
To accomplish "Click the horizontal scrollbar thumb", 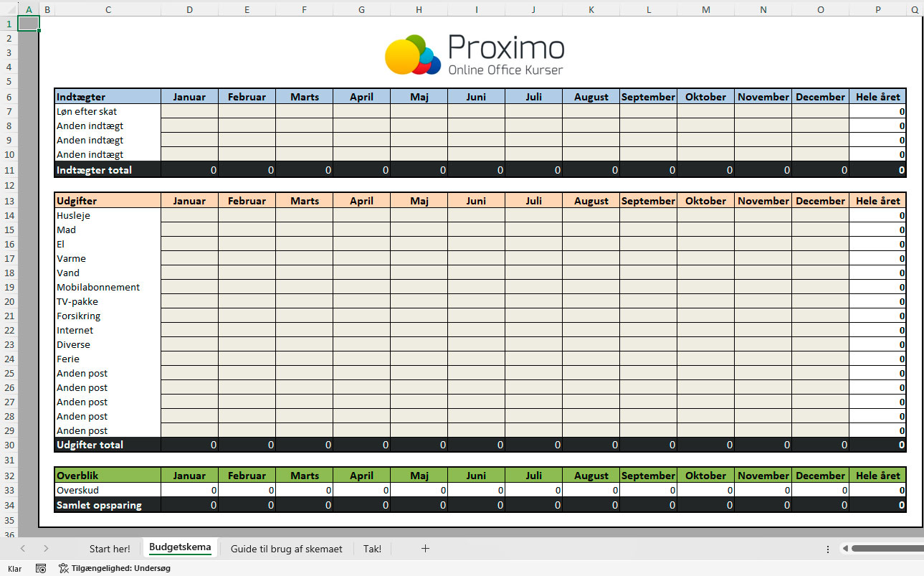I will 889,548.
